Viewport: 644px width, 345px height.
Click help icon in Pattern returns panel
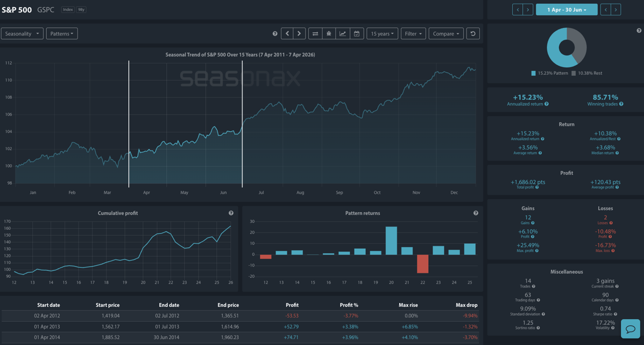click(476, 213)
